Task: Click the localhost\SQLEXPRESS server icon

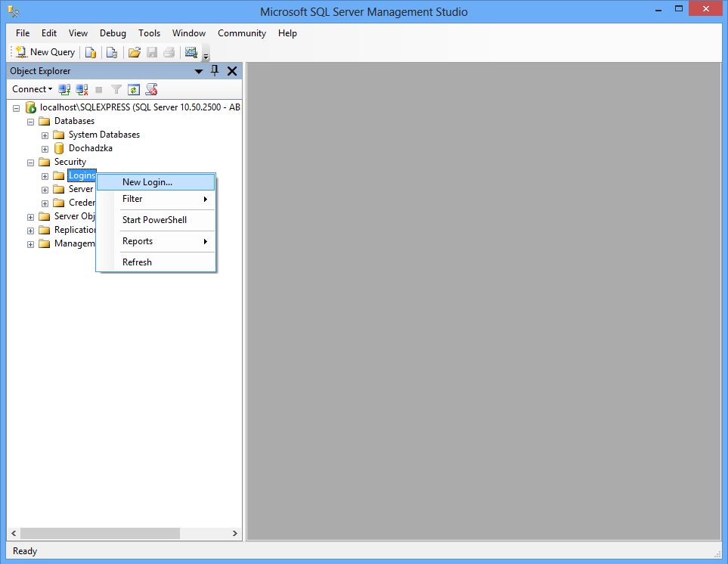Action: [31, 107]
